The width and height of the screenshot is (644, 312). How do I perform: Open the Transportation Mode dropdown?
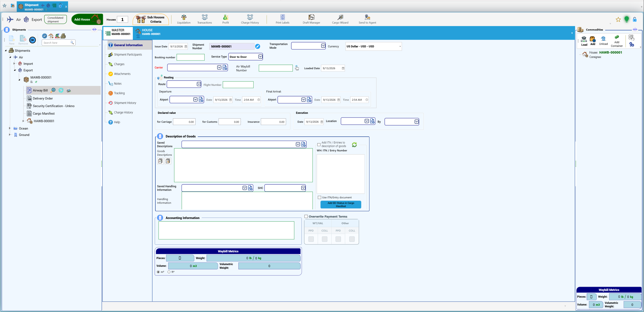click(323, 46)
